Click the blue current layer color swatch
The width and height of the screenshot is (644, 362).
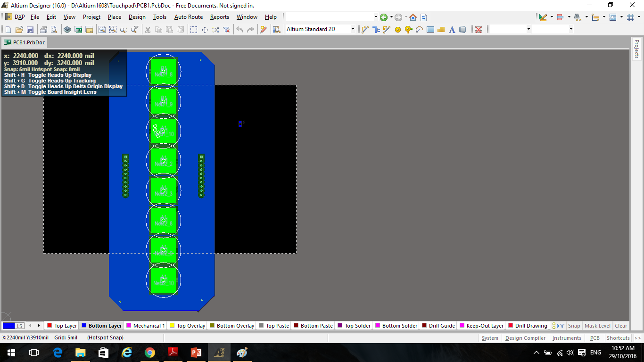pyautogui.click(x=8, y=326)
